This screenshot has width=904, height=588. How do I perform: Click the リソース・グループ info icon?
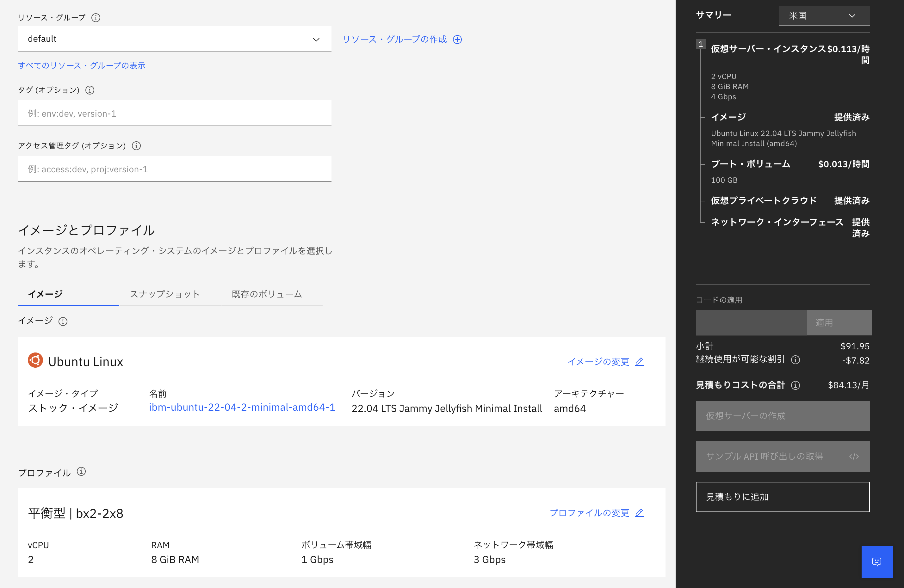click(96, 17)
